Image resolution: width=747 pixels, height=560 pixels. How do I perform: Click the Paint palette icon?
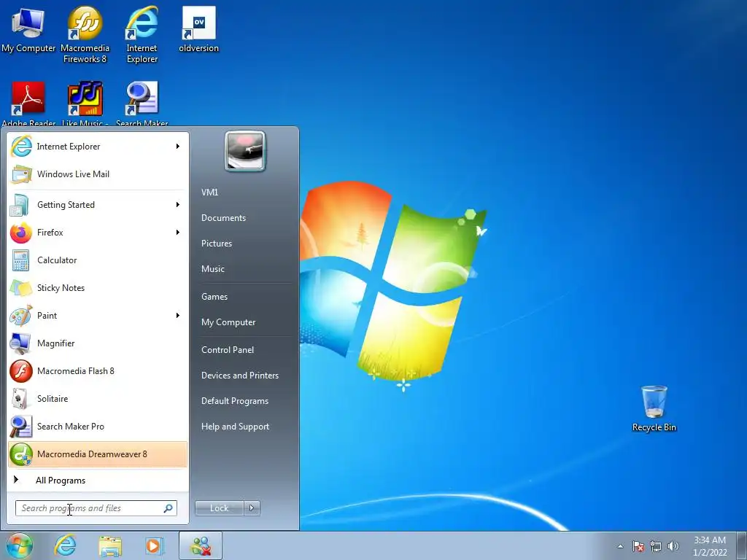click(x=21, y=316)
